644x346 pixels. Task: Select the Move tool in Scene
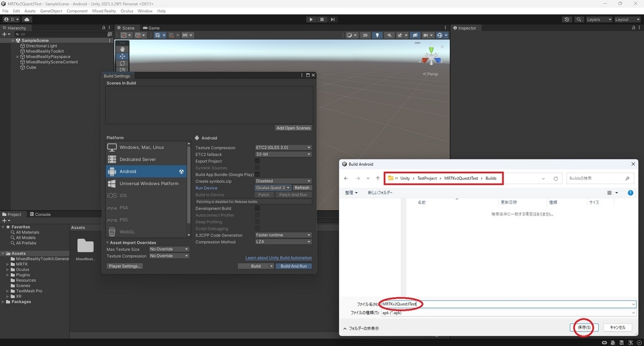[x=122, y=56]
